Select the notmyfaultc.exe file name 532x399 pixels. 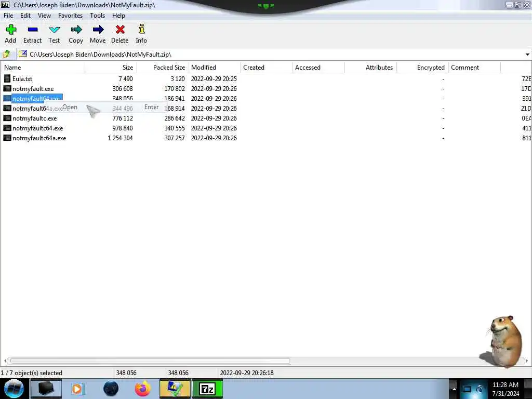[x=35, y=118]
